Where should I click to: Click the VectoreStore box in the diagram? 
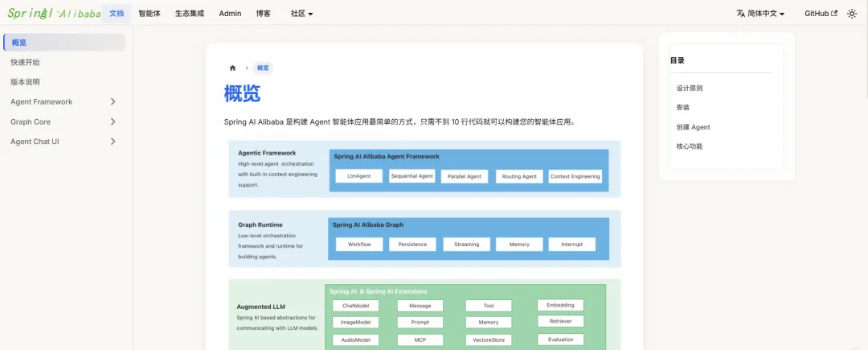coord(489,340)
